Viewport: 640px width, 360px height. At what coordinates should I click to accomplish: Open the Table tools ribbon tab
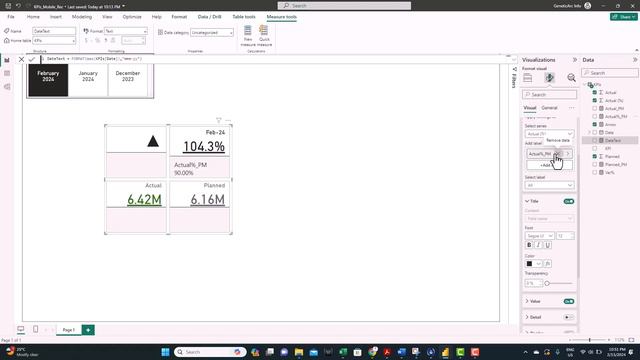tap(244, 17)
